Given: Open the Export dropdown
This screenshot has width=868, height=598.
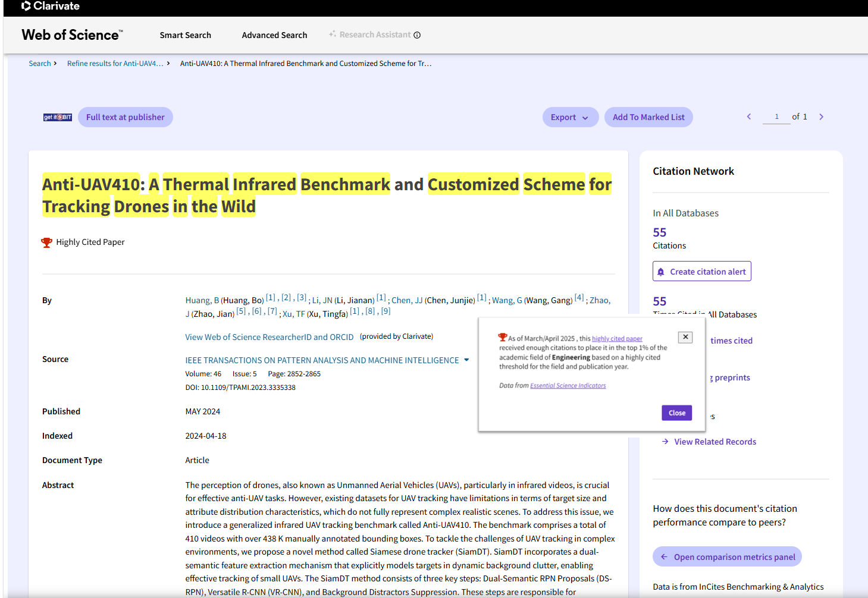Looking at the screenshot, I should coord(569,117).
